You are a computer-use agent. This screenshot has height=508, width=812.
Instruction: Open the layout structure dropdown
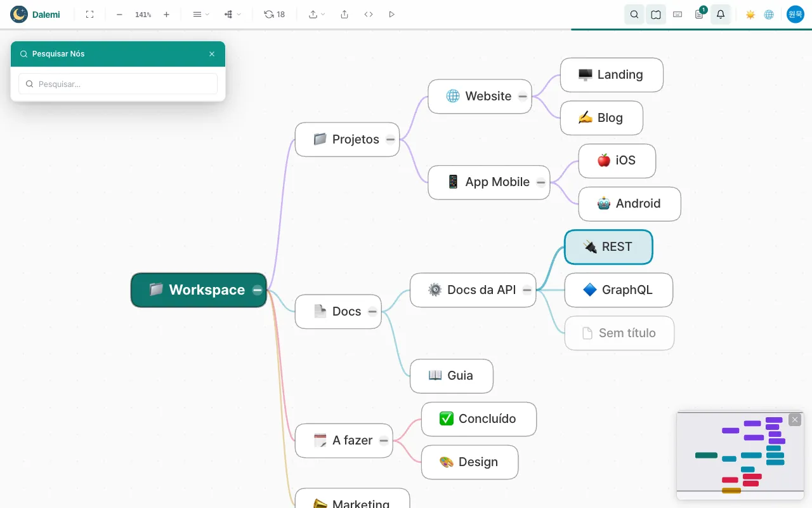click(x=232, y=14)
